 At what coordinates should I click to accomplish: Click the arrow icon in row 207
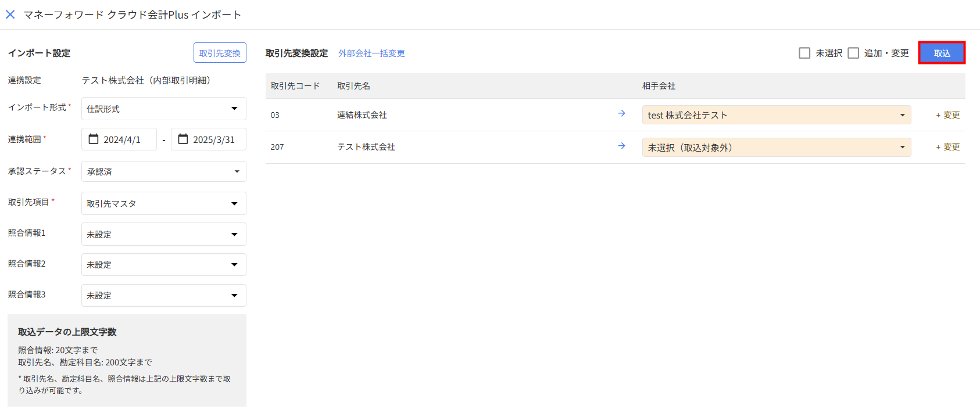click(621, 146)
